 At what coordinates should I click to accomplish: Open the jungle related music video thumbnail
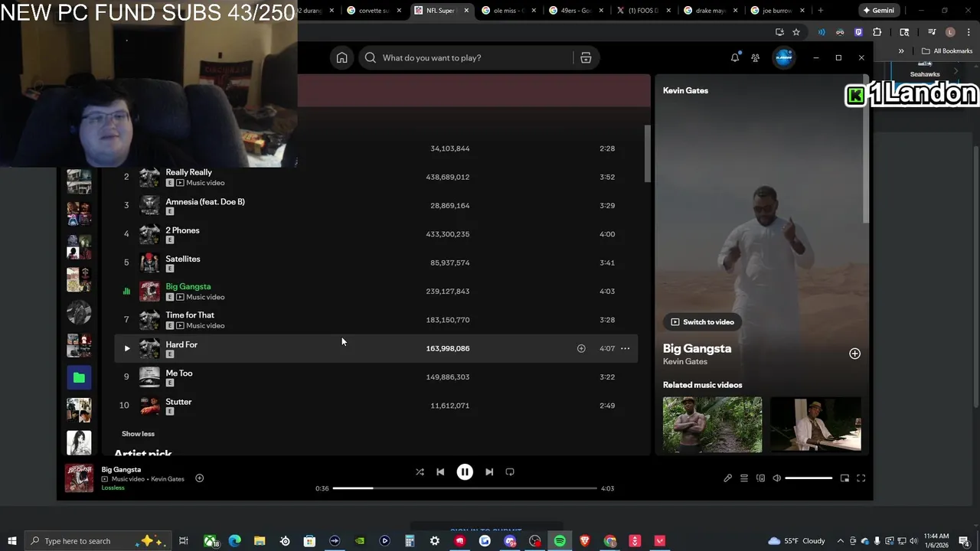point(712,425)
